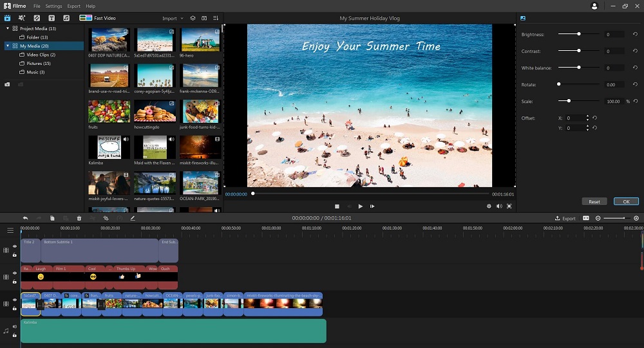This screenshot has height=348, width=644.
Task: Open the Effects library tab
Action: pos(22,18)
